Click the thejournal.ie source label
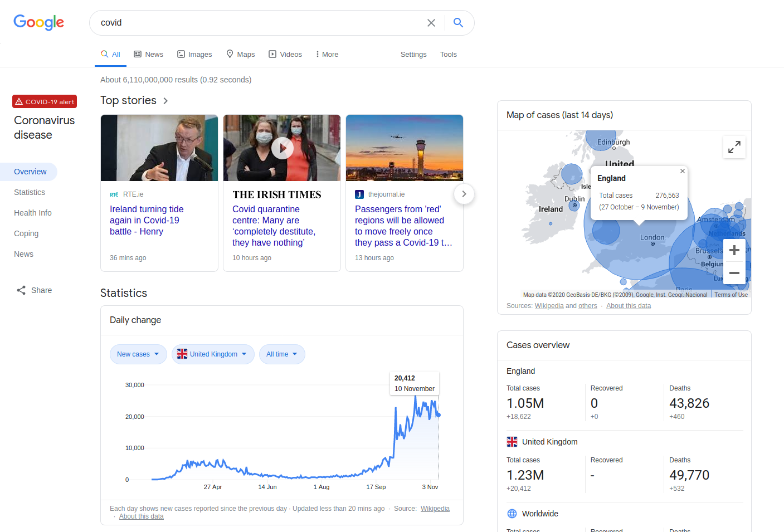The height and width of the screenshot is (532, 784). pos(386,194)
